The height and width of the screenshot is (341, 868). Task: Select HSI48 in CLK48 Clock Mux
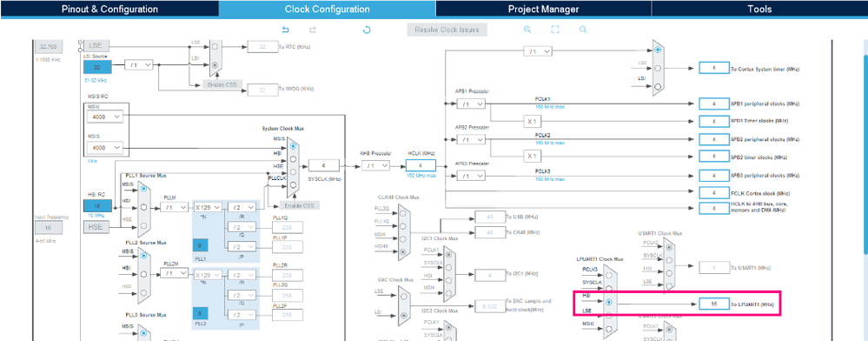tap(403, 252)
